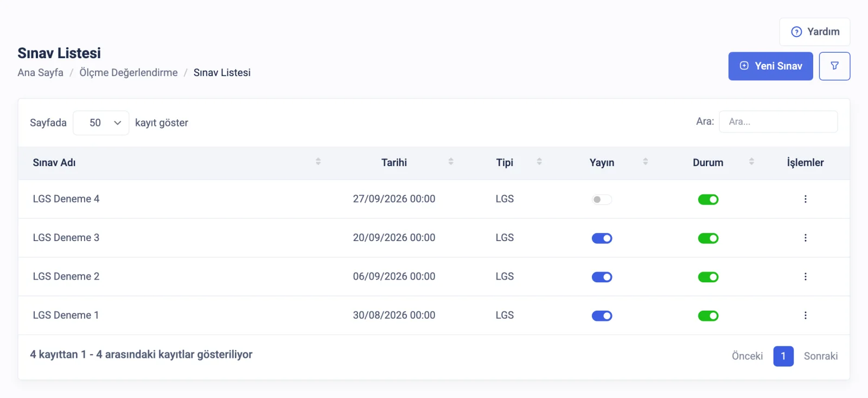
Task: Disable Yayın toggle for LGS Deneme 3
Action: (x=602, y=238)
